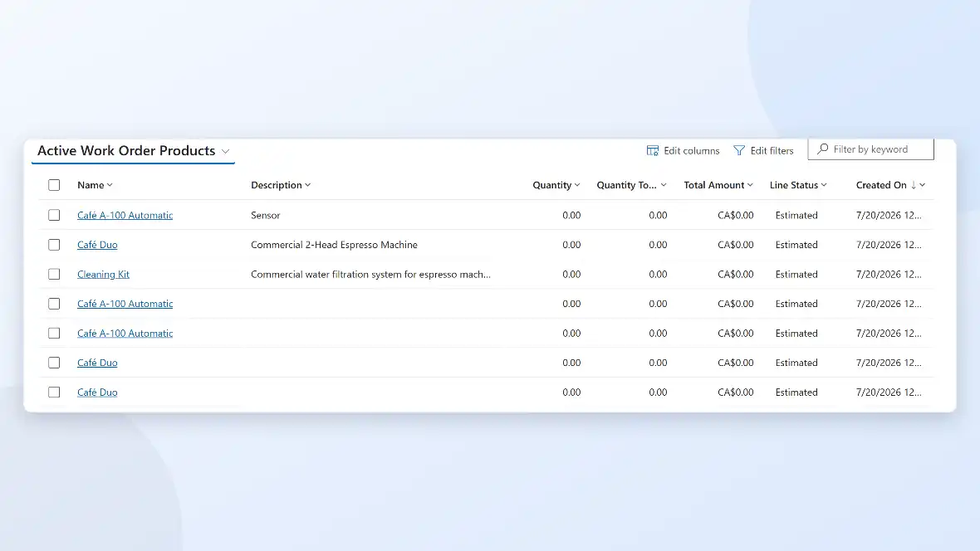Select the CA$0.00 amount in the Cleaning Kit row
This screenshot has height=551, width=980.
736,274
